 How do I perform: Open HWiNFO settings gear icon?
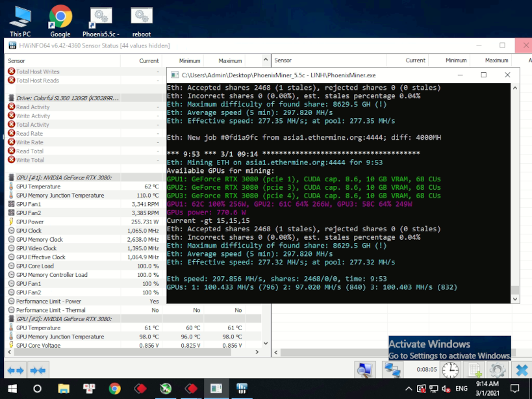(x=498, y=370)
